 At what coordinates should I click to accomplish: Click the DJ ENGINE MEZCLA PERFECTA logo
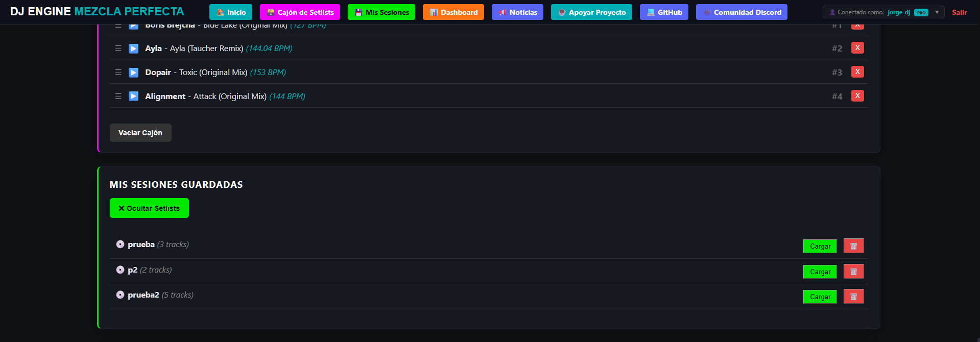coord(97,11)
